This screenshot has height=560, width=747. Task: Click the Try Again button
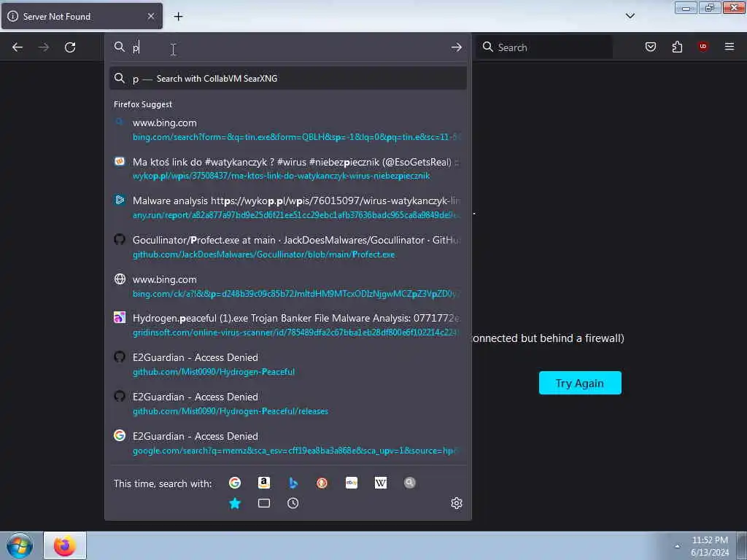(580, 383)
